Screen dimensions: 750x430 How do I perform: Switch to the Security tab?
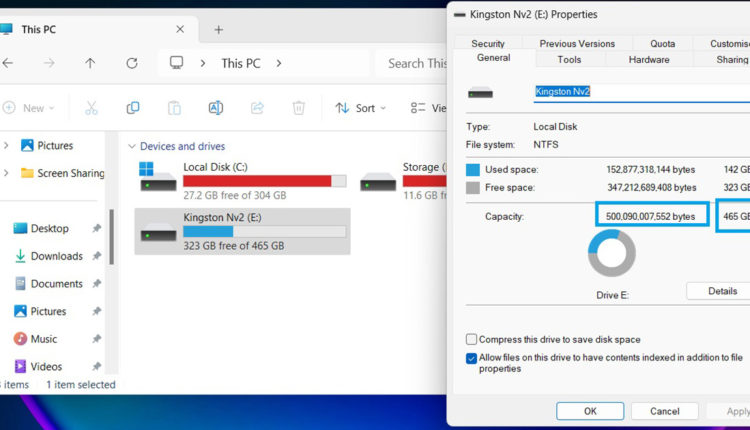tap(488, 44)
